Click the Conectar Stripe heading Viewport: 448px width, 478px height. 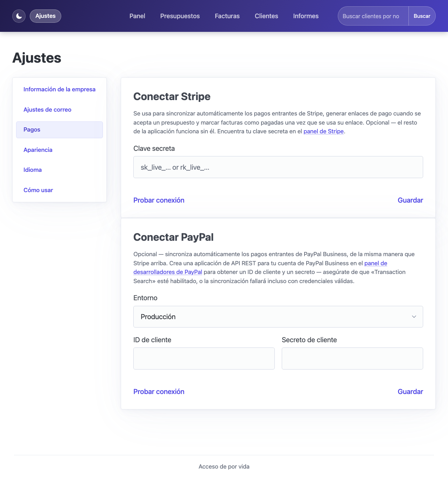[172, 97]
